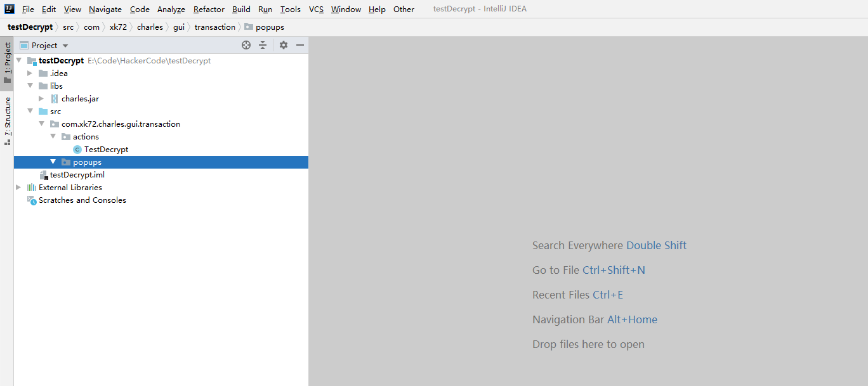Toggle the 7: Structure tool window tab
This screenshot has height=386, width=868.
[x=7, y=120]
